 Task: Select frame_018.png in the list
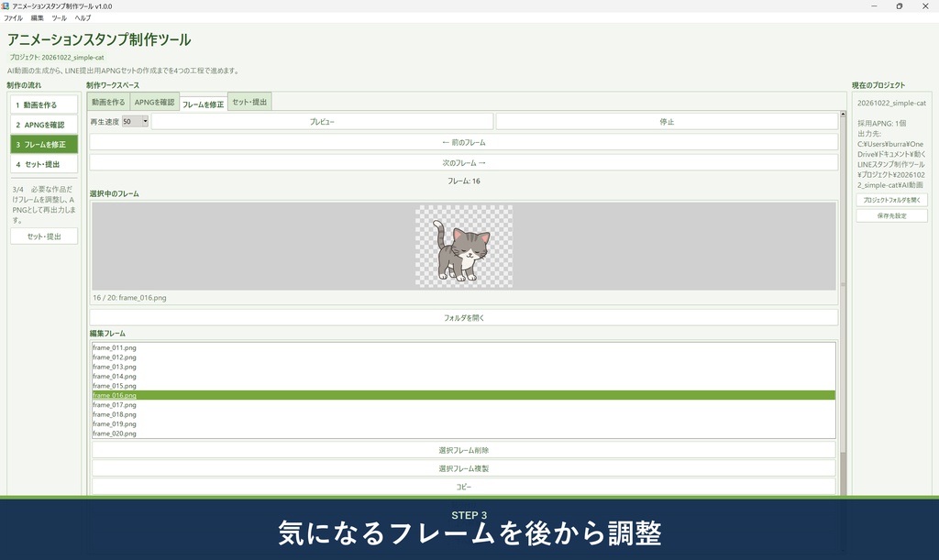463,414
